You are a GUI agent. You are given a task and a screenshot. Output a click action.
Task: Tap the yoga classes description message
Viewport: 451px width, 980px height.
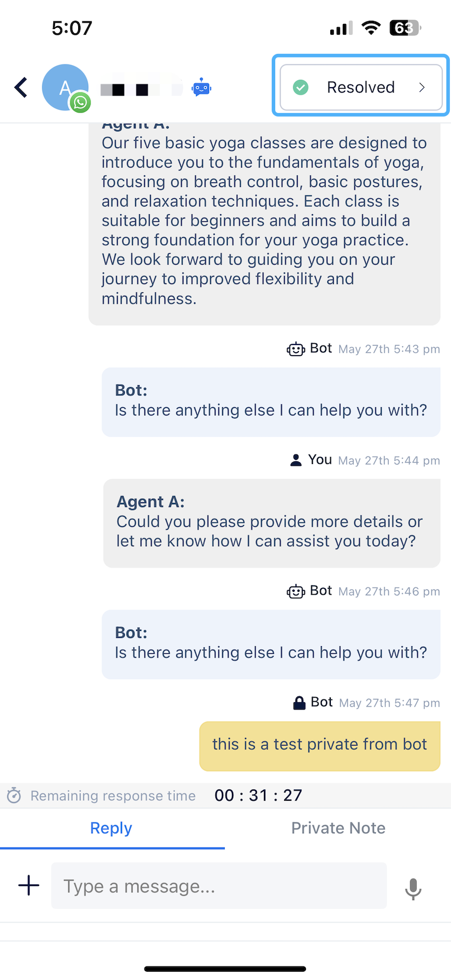click(264, 221)
